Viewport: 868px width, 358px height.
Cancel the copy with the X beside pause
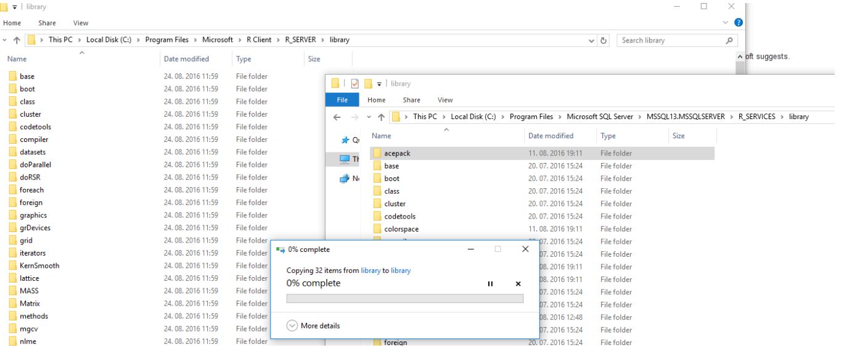(x=518, y=284)
